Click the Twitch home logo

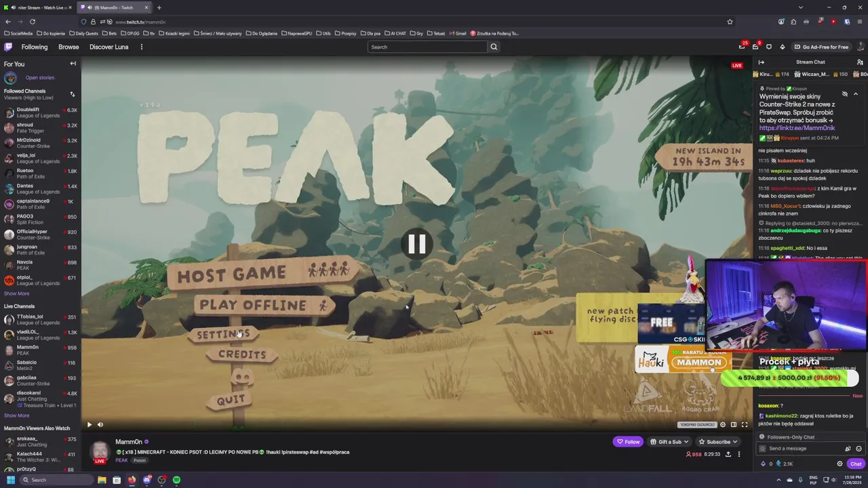point(8,47)
